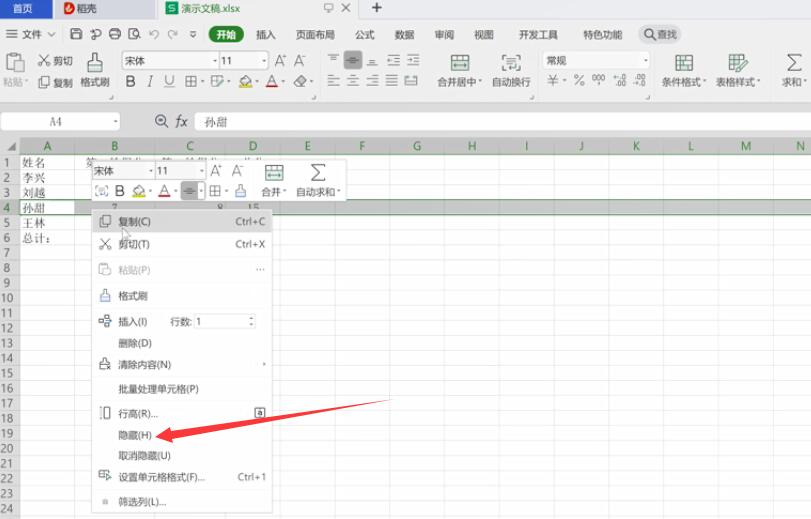Viewport: 811px width, 519px height.
Task: Open the ribbon font name 宋体 dropdown
Action: (215, 61)
